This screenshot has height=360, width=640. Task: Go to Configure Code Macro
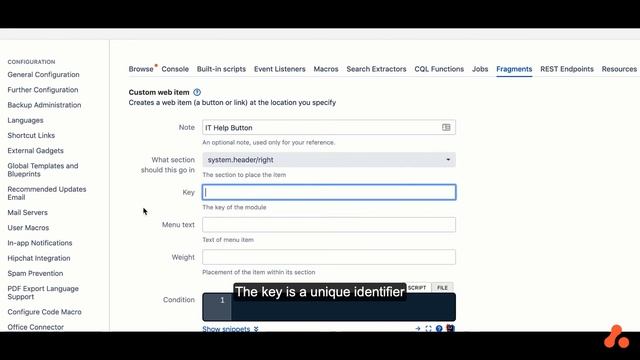(44, 312)
